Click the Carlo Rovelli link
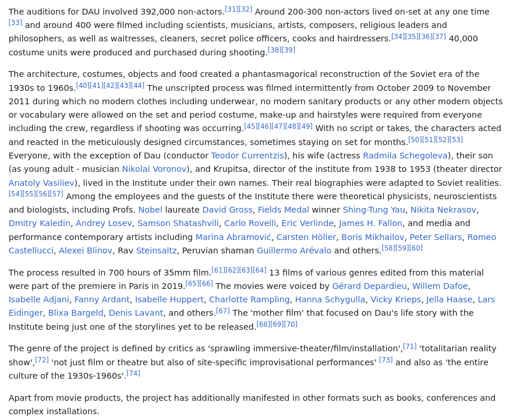513x420 pixels. pyautogui.click(x=250, y=223)
